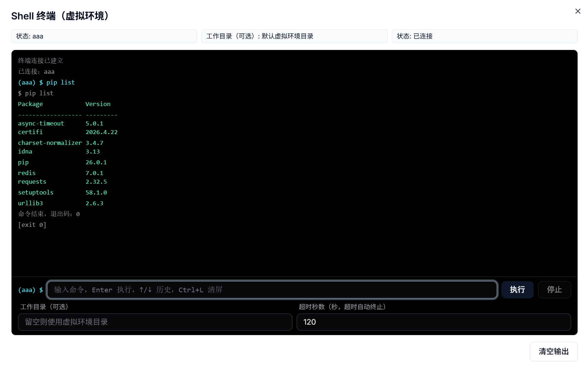Click the (aaa) $ pip list command line
This screenshot has width=588, height=371.
46,82
